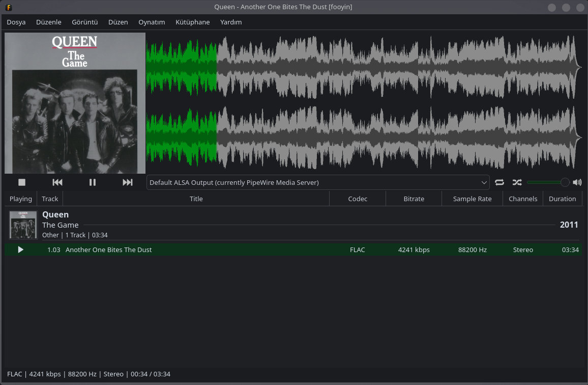Viewport: 588px width, 385px height.
Task: Sort by the Title column header
Action: tap(196, 199)
